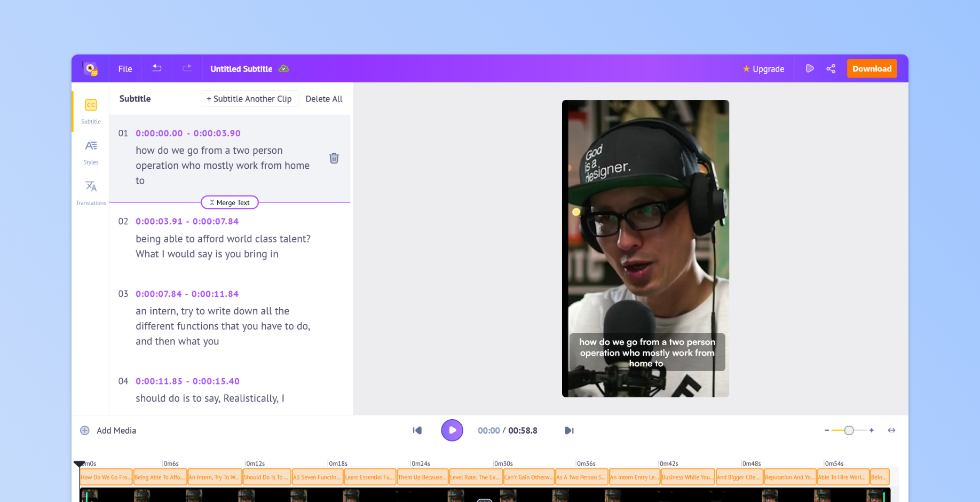
Task: Delete subtitle 01 with trash icon
Action: pos(334,158)
